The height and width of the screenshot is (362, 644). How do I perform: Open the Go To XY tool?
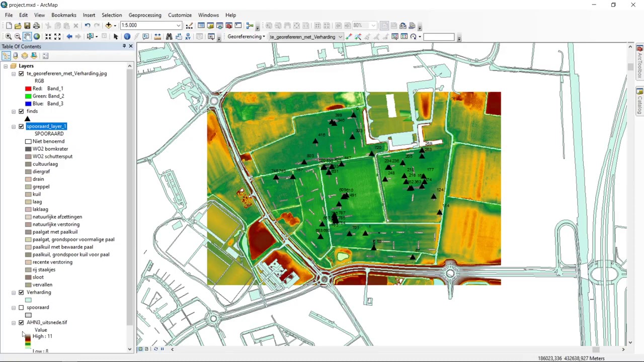click(188, 37)
